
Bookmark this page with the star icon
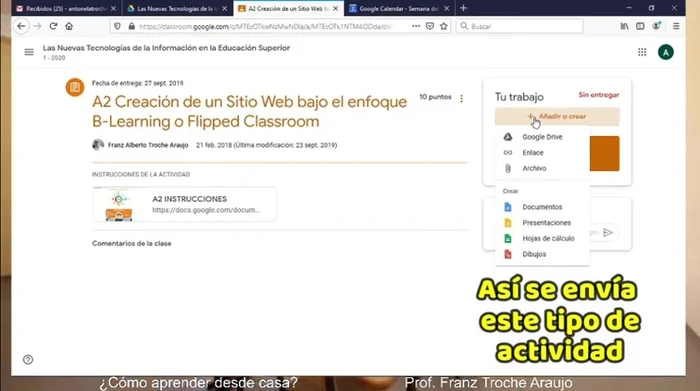click(444, 26)
